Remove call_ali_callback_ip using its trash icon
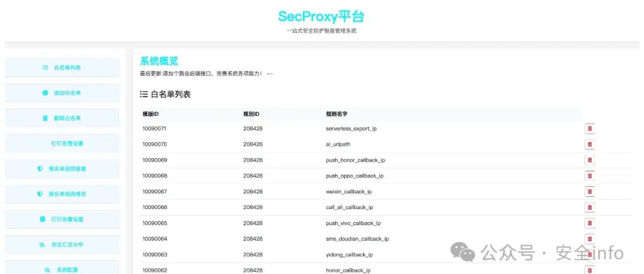Image resolution: width=644 pixels, height=274 pixels. pyautogui.click(x=590, y=207)
